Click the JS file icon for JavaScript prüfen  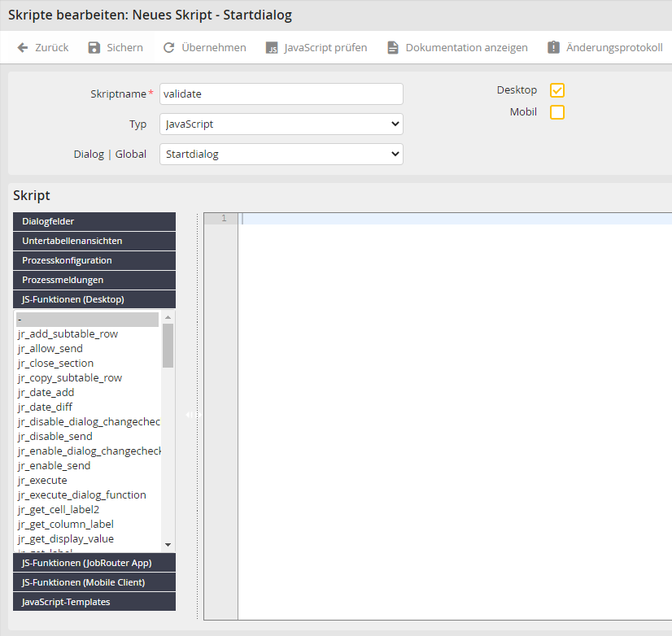coord(272,48)
